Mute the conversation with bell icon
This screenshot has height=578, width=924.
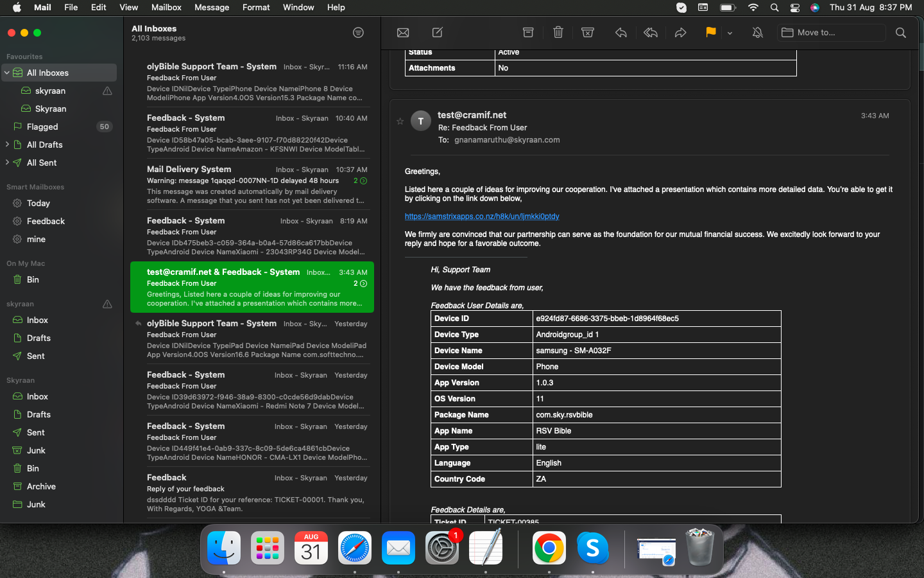pos(758,32)
